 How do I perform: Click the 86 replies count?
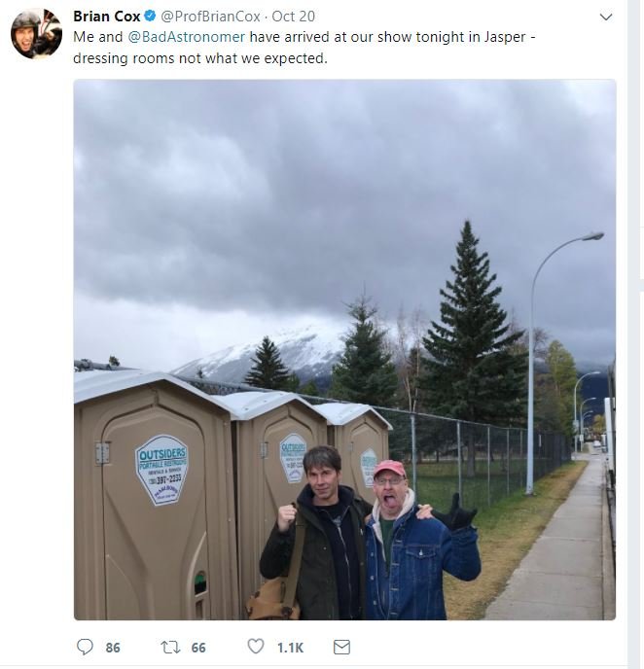click(113, 648)
